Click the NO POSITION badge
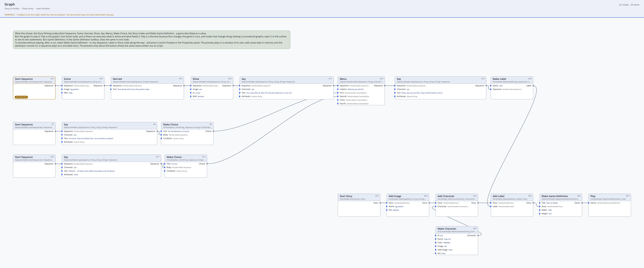Viewport: 644px width, 268px height. click(x=21, y=97)
